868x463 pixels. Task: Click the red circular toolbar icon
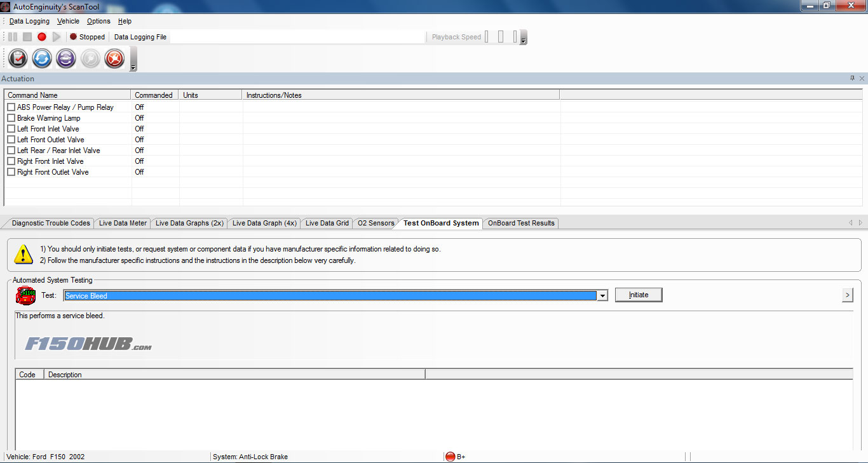(x=114, y=58)
